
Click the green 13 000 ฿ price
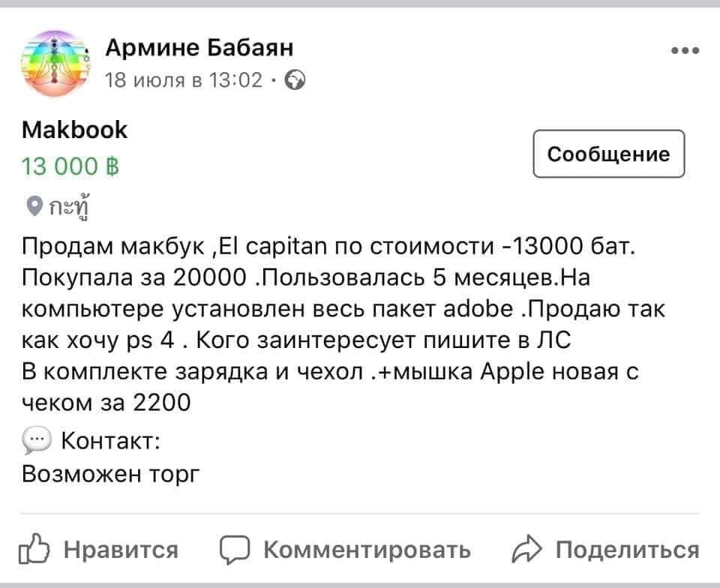click(x=72, y=166)
